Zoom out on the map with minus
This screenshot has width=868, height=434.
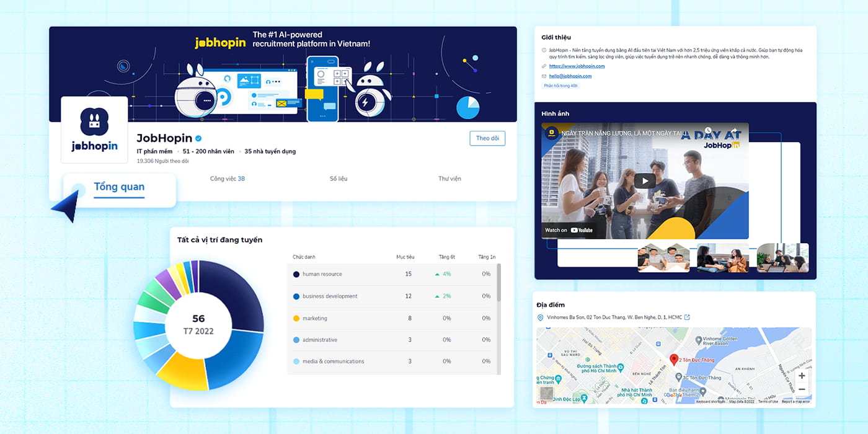[x=802, y=389]
